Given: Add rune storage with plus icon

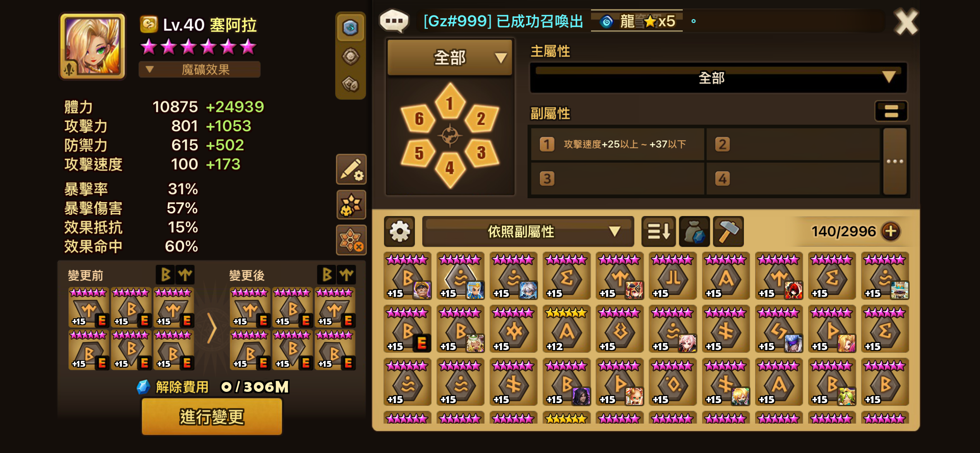Looking at the screenshot, I should pyautogui.click(x=891, y=232).
